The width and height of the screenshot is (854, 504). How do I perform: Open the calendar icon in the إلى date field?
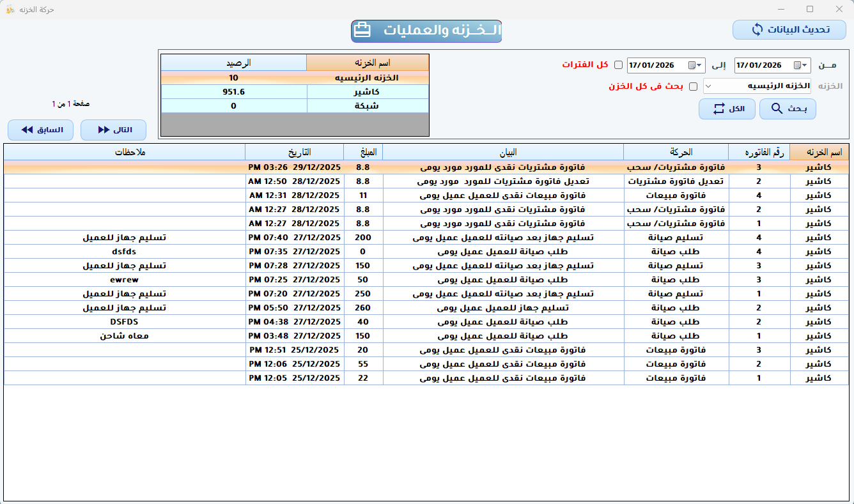tap(692, 65)
